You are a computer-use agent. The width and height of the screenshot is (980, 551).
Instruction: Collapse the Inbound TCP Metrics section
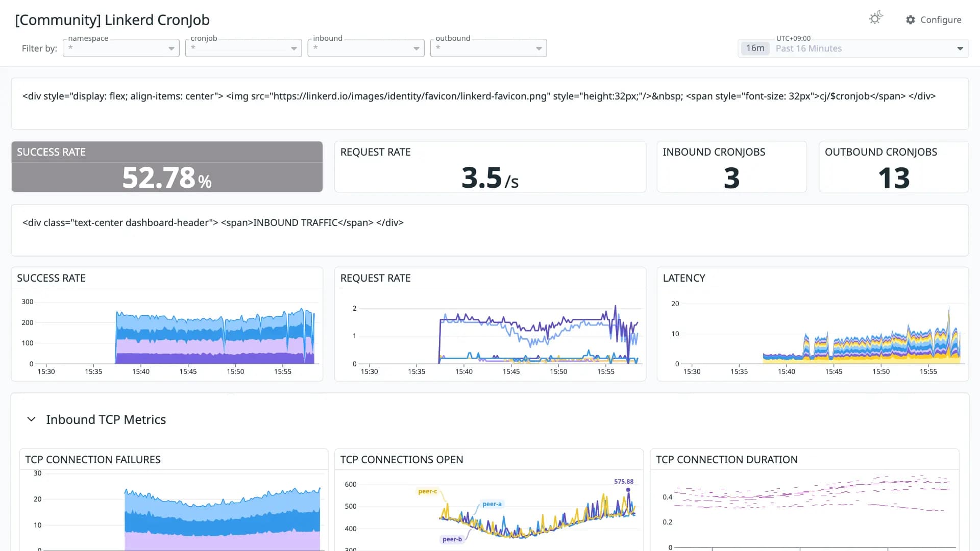click(31, 419)
